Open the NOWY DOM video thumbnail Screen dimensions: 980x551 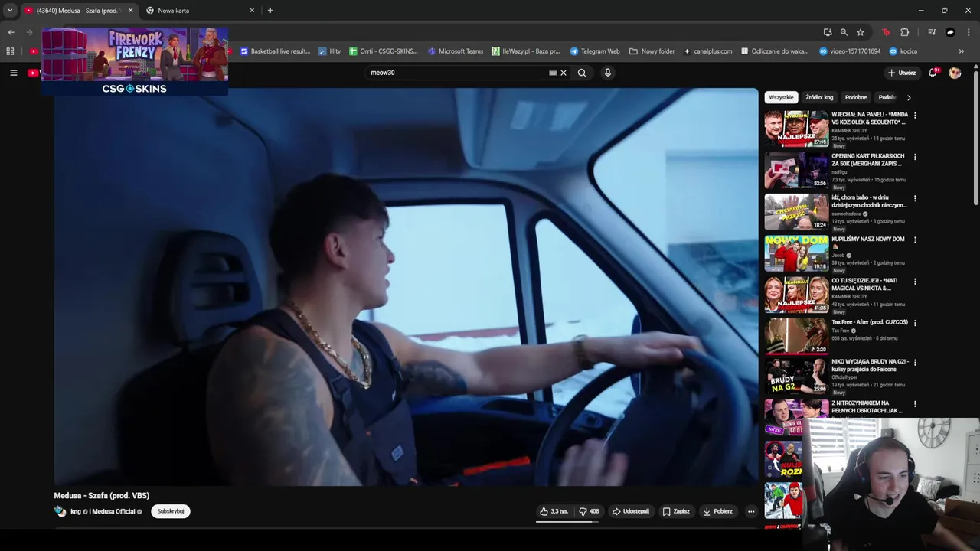[x=796, y=253]
